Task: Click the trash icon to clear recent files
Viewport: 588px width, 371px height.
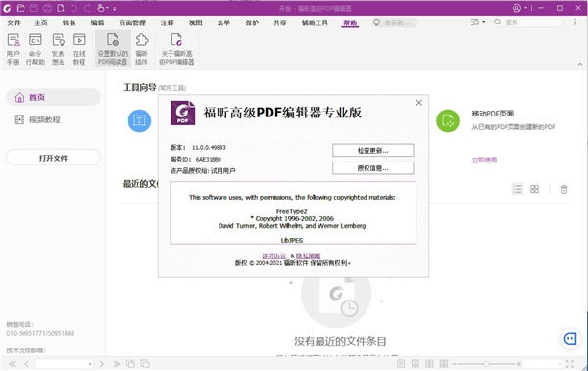Action: pyautogui.click(x=563, y=189)
